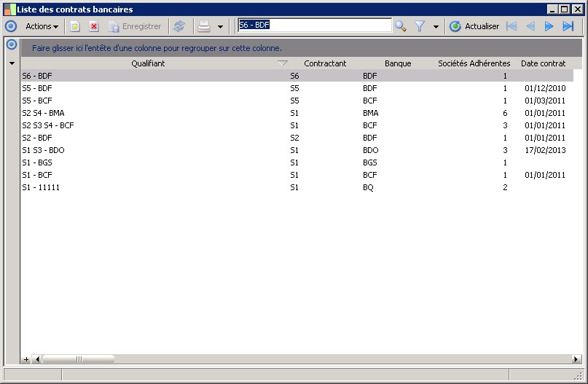Select row S6 - BDF

click(297, 76)
